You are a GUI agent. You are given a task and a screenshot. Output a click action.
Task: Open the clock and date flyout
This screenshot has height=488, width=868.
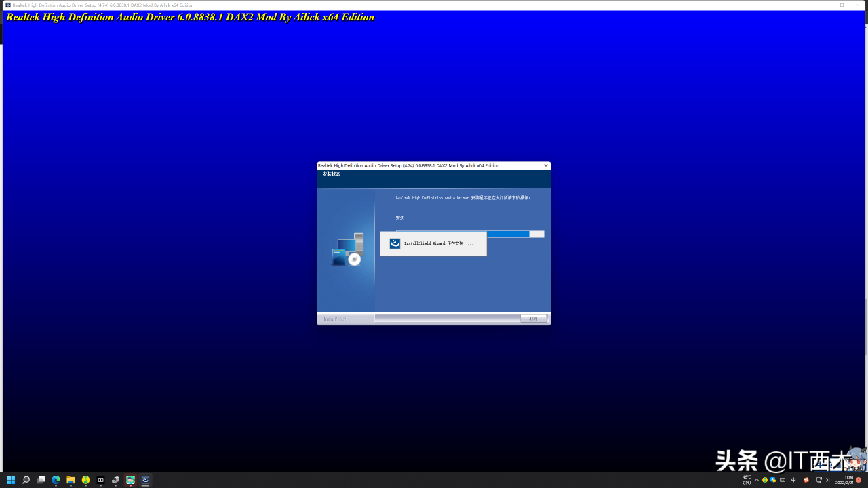click(x=844, y=480)
